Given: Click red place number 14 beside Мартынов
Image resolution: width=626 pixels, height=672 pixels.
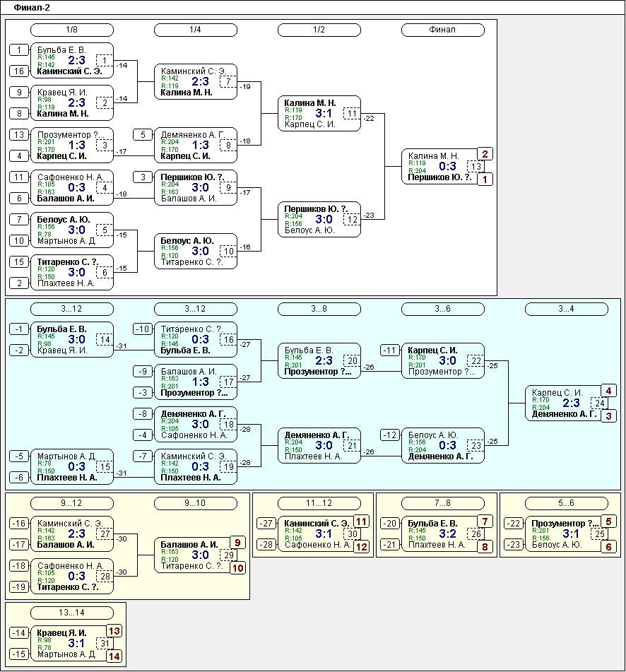Looking at the screenshot, I should click(114, 656).
